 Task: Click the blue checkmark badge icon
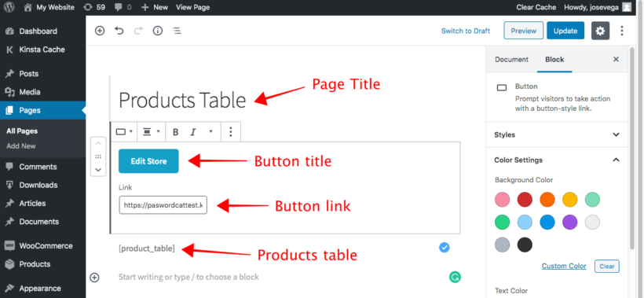pyautogui.click(x=445, y=247)
